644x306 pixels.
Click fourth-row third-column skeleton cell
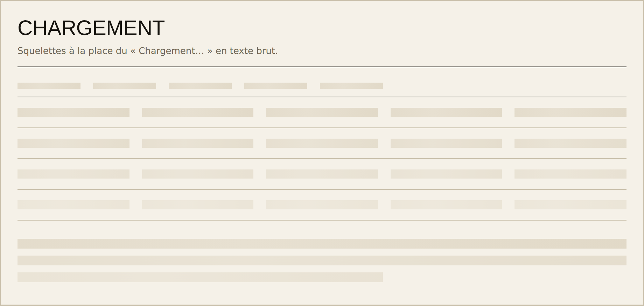click(x=322, y=205)
